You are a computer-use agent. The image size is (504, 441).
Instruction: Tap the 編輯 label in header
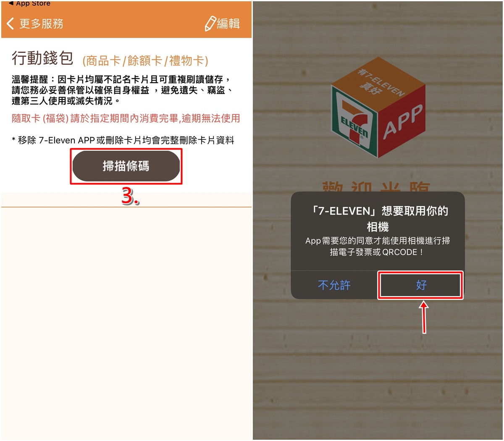[228, 24]
